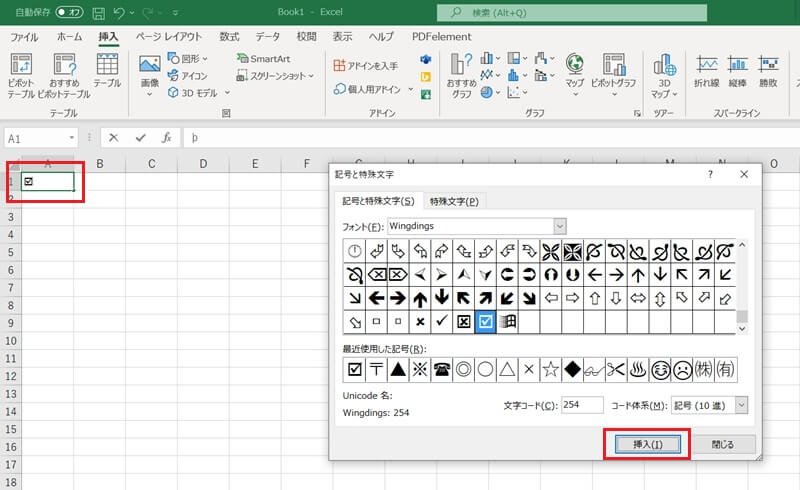Click the formula bar cancel X icon
The height and width of the screenshot is (490, 800).
click(115, 138)
